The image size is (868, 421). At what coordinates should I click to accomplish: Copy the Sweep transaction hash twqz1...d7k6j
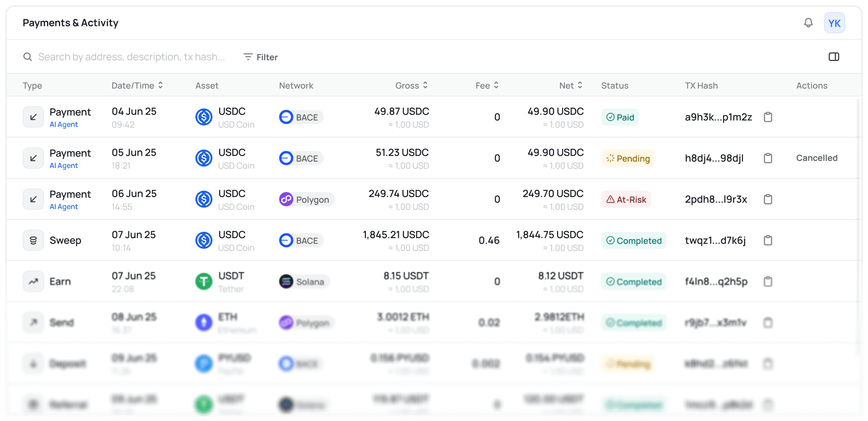click(x=768, y=240)
